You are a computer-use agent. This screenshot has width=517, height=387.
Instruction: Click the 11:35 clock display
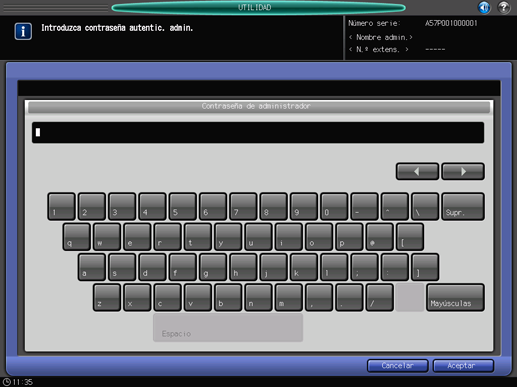pyautogui.click(x=18, y=382)
